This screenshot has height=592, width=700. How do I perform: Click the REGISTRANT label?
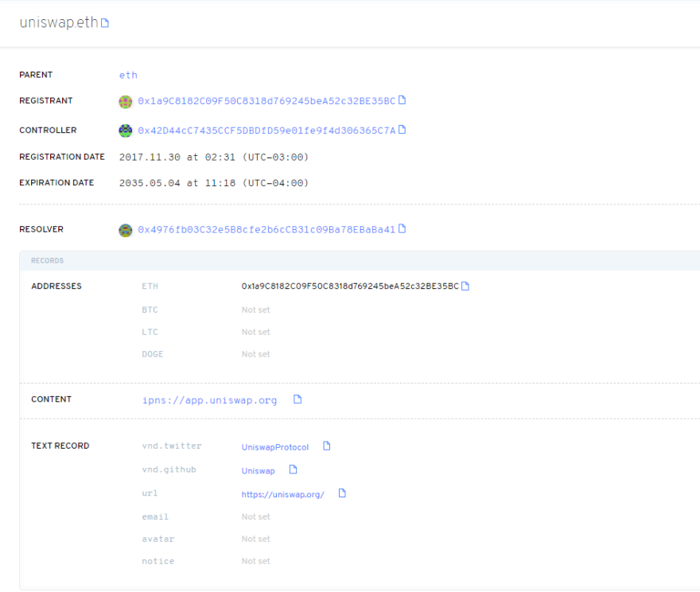46,101
